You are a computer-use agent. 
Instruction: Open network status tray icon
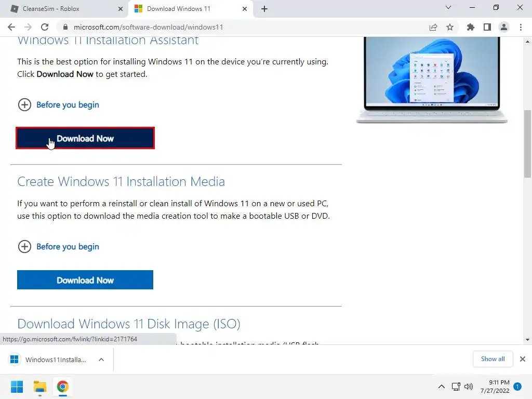click(x=456, y=387)
